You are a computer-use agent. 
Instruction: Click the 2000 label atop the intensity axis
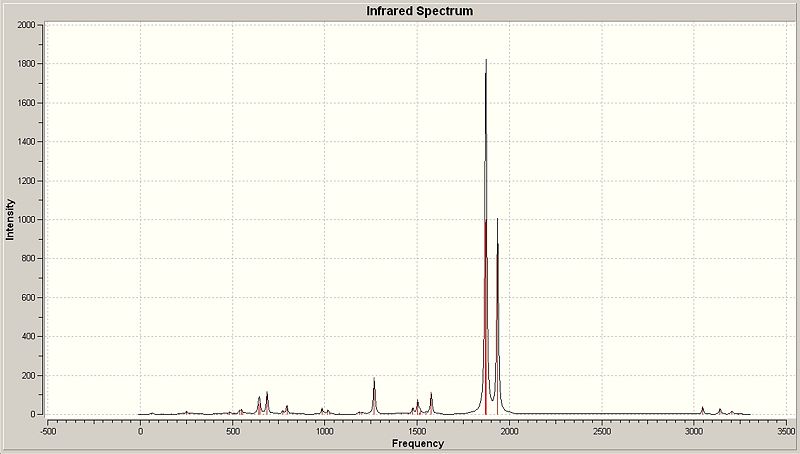click(26, 24)
